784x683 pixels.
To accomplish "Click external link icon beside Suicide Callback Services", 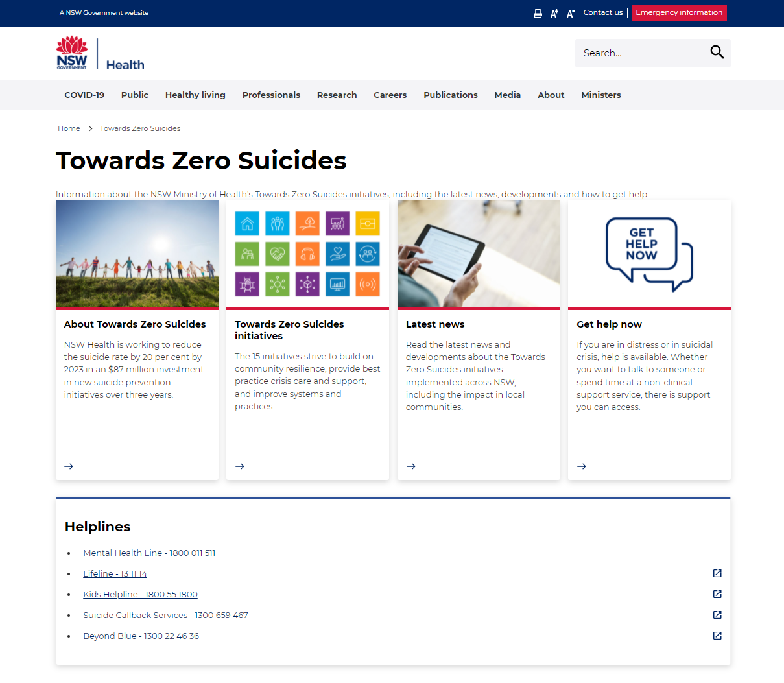I will tap(717, 615).
